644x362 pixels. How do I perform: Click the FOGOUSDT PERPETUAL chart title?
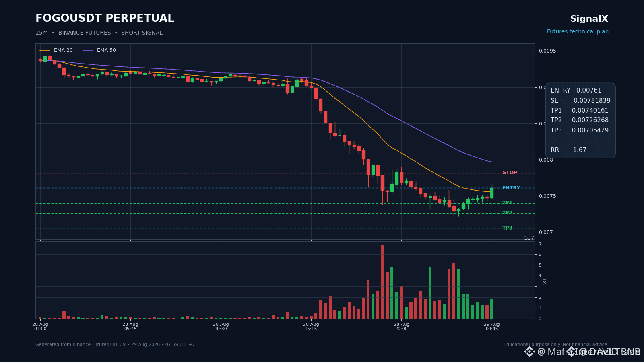[x=105, y=19]
